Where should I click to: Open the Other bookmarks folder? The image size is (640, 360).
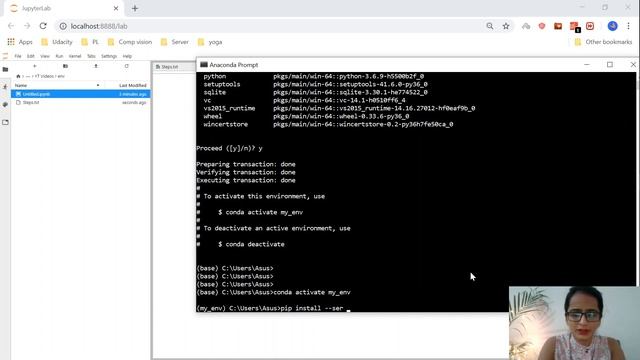[x=603, y=42]
